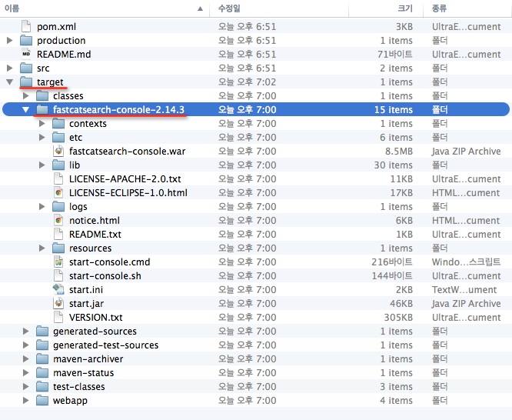Click the start.jar archive icon
The width and height of the screenshot is (512, 420).
tap(58, 303)
